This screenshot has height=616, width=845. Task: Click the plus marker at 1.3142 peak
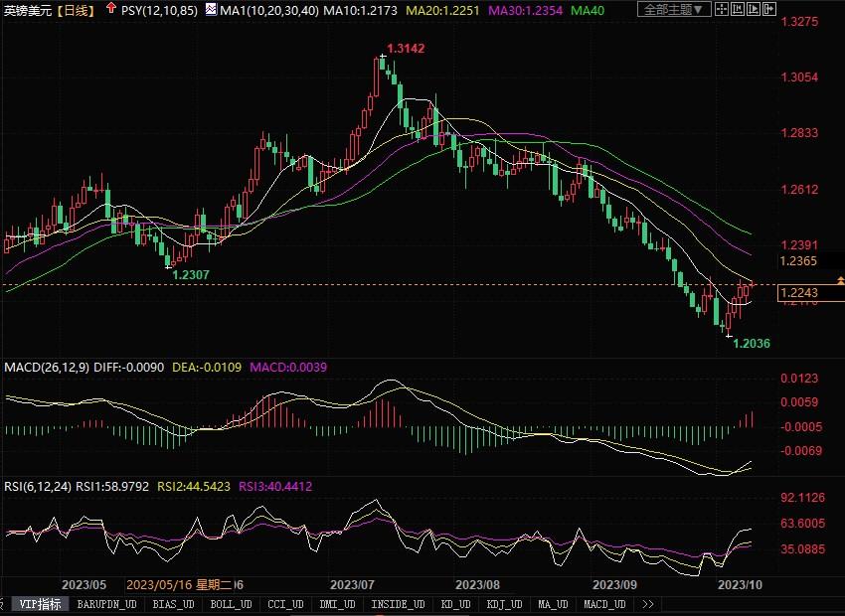(x=380, y=59)
